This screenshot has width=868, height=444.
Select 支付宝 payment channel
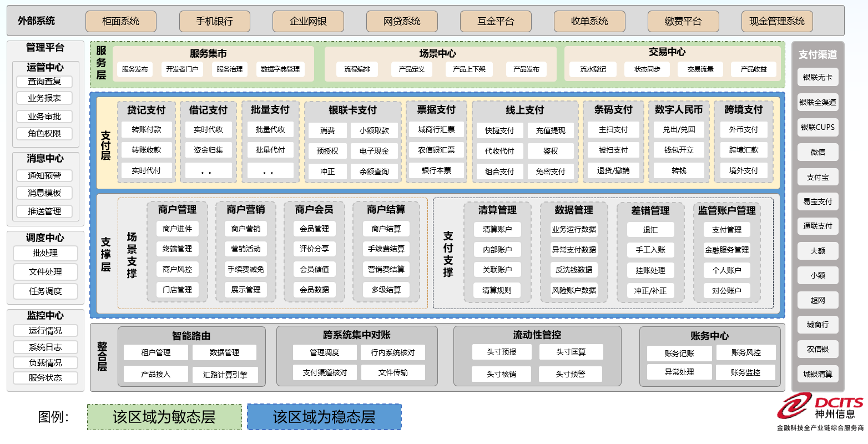point(817,176)
